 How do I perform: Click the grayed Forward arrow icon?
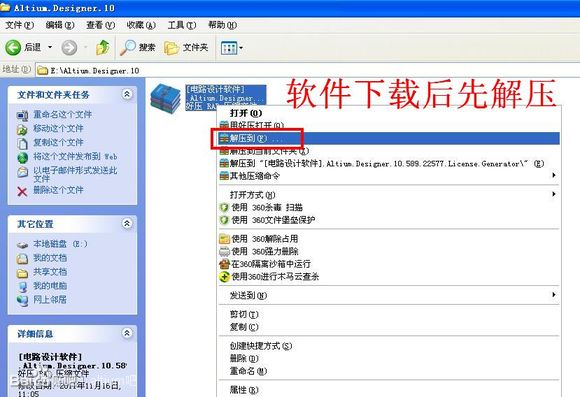[69, 48]
